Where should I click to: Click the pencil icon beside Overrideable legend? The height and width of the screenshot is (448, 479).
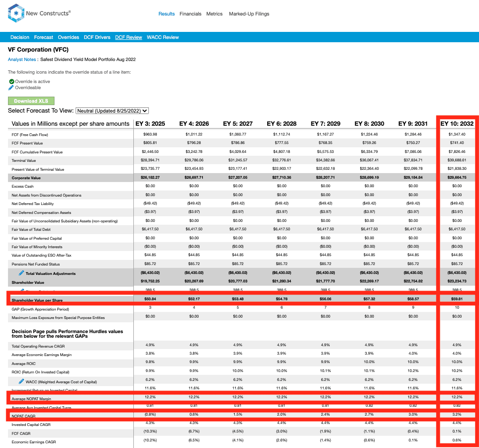click(11, 88)
